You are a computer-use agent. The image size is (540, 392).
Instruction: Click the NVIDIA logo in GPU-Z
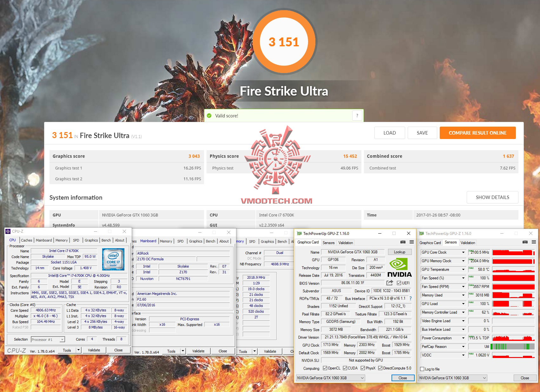pyautogui.click(x=399, y=268)
